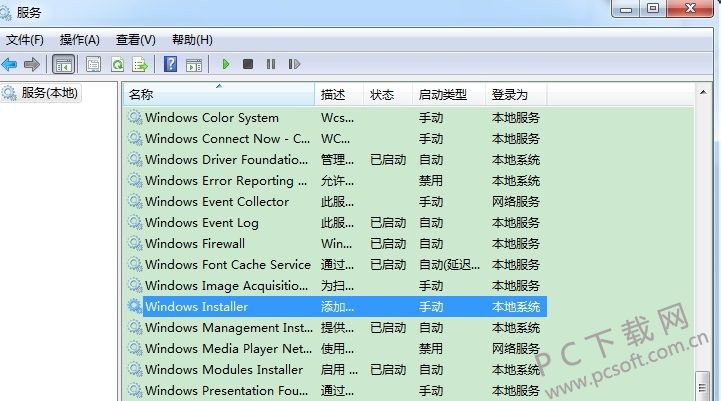This screenshot has height=401, width=721.
Task: Select the Windows Event Collector service
Action: coord(338,202)
